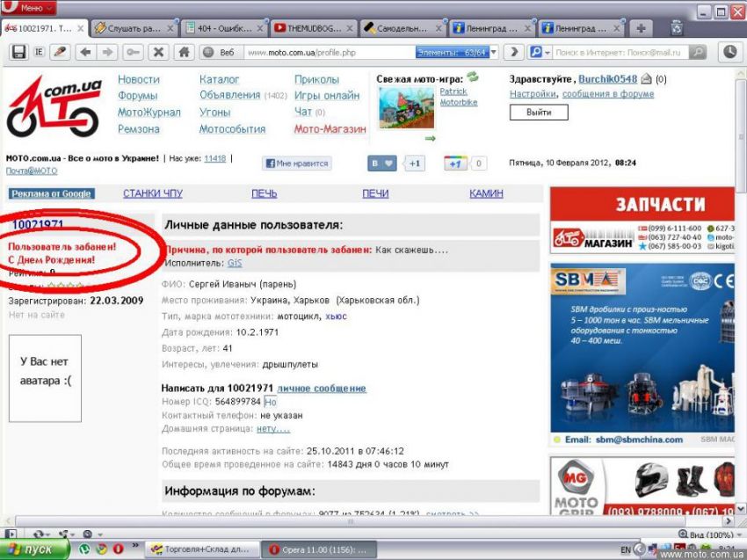Click the Поиск в Интернет search field
Viewport: 747px width, 560px height.
click(620, 53)
